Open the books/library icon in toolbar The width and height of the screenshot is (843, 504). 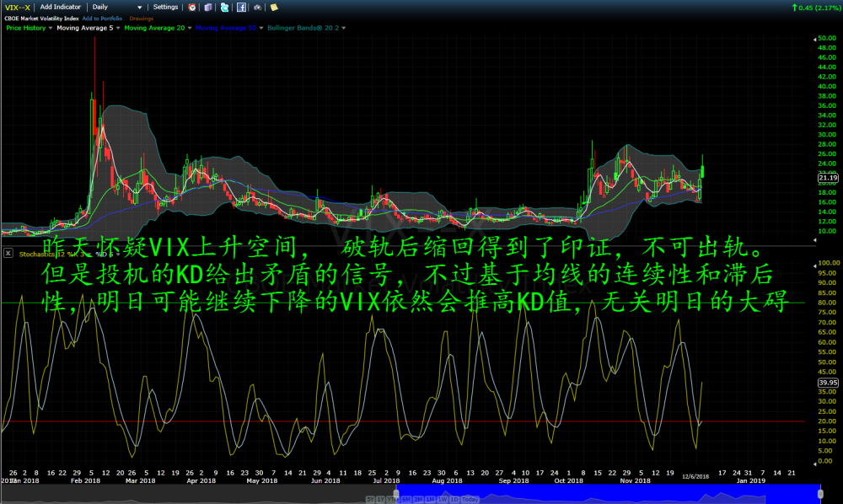(208, 7)
